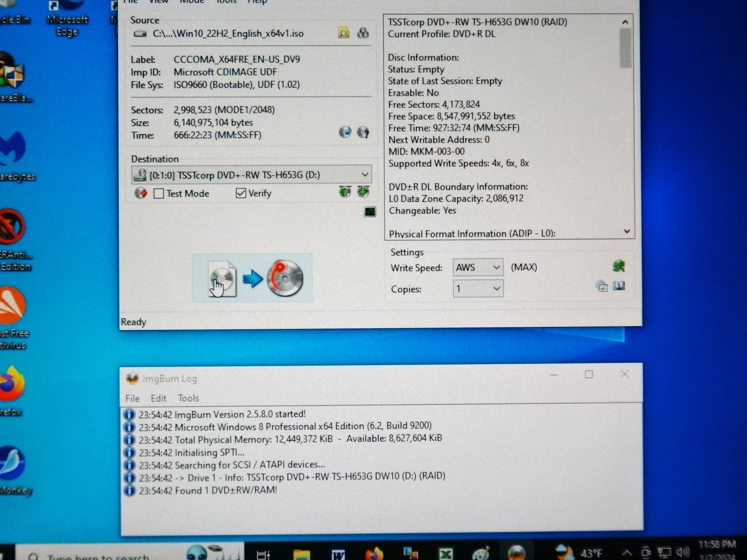Show hidden system tray icons chevron
Image resolution: width=747 pixels, height=560 pixels.
627,553
